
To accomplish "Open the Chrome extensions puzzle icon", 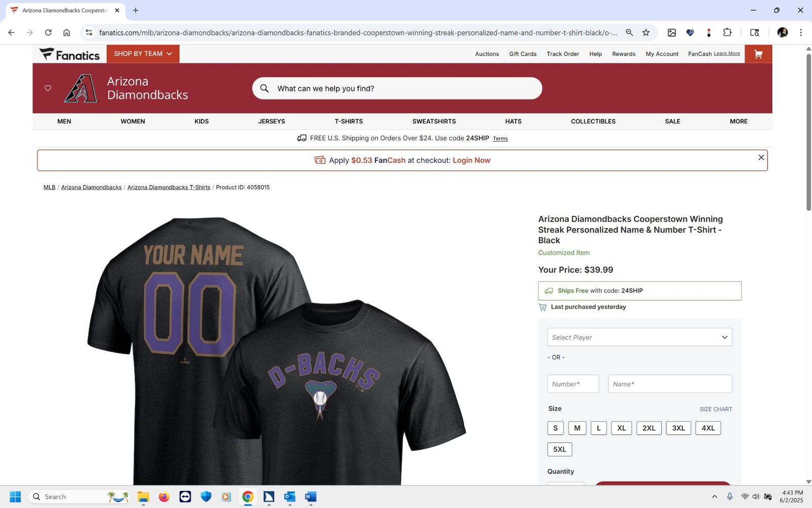I will (727, 33).
